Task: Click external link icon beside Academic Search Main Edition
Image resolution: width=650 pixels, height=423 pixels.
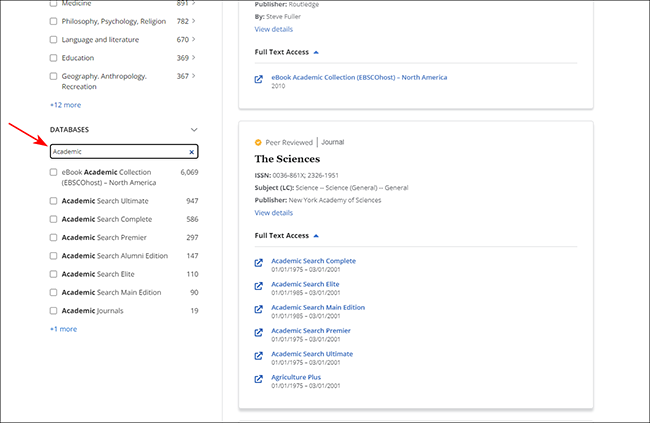Action: (258, 309)
